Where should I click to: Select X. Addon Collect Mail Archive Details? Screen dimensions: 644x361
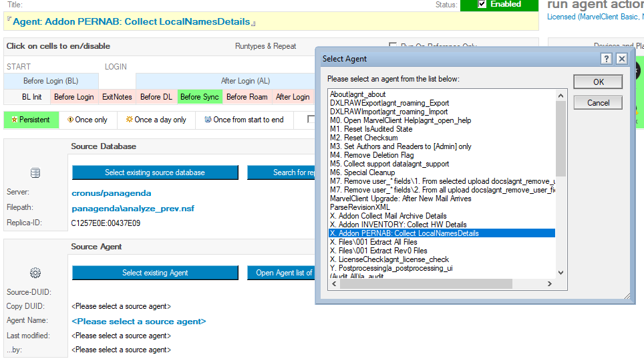[442, 215]
